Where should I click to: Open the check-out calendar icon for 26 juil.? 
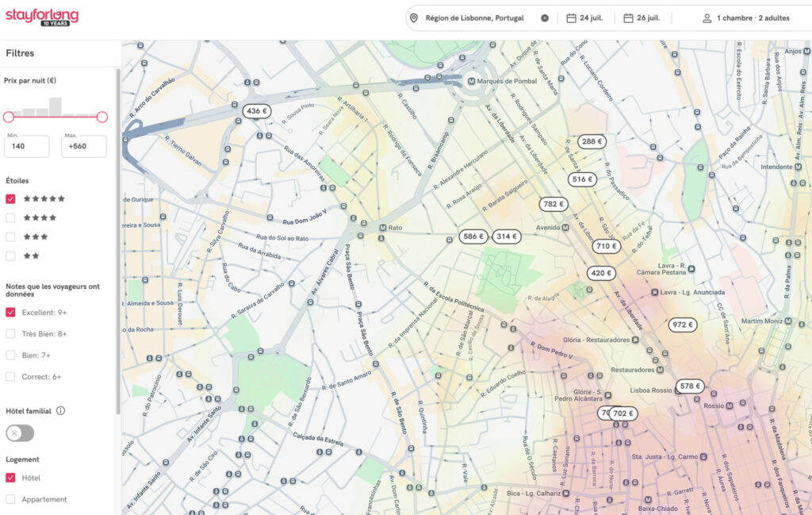(x=628, y=18)
